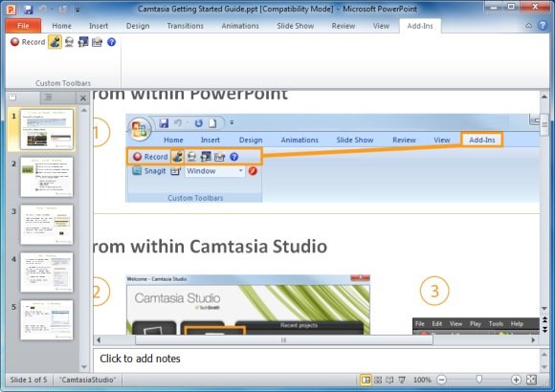The width and height of the screenshot is (555, 392).
Task: Switch to Reading View icon
Action: (x=389, y=380)
